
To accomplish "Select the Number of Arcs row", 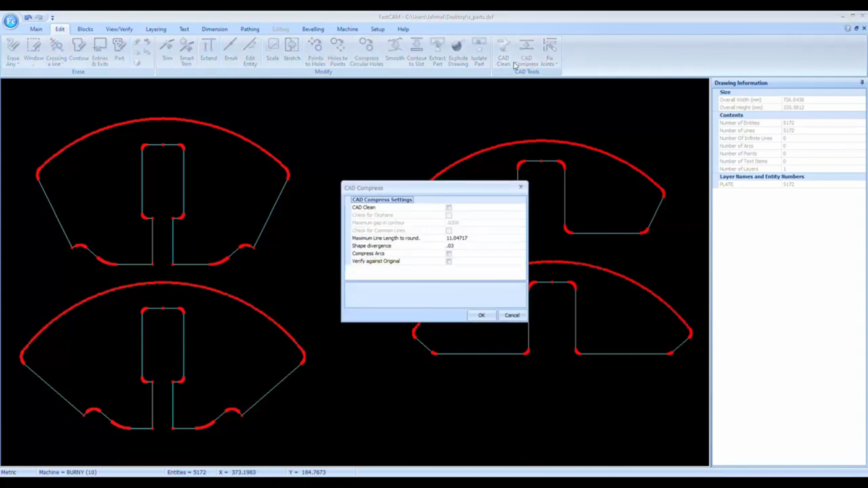I will pyautogui.click(x=789, y=146).
